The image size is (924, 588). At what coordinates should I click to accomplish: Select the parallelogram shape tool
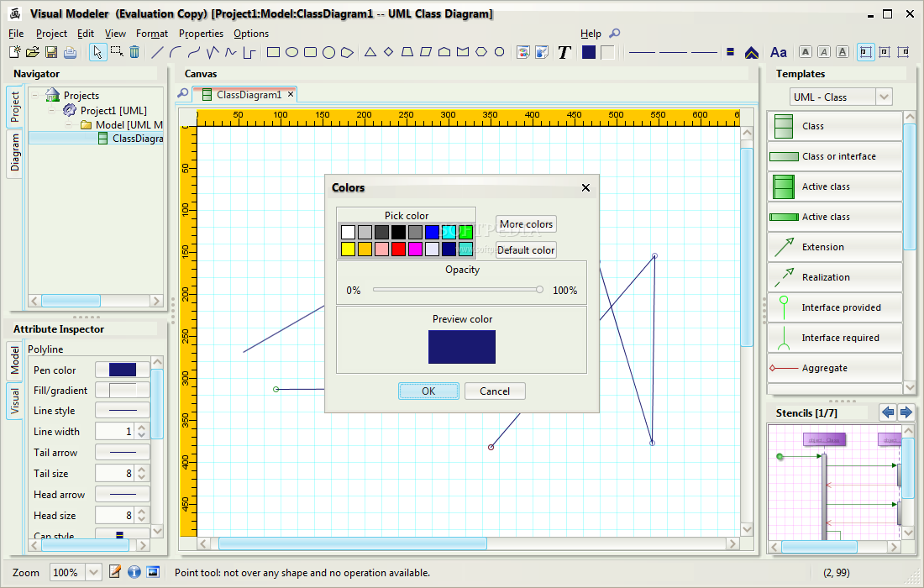(426, 52)
